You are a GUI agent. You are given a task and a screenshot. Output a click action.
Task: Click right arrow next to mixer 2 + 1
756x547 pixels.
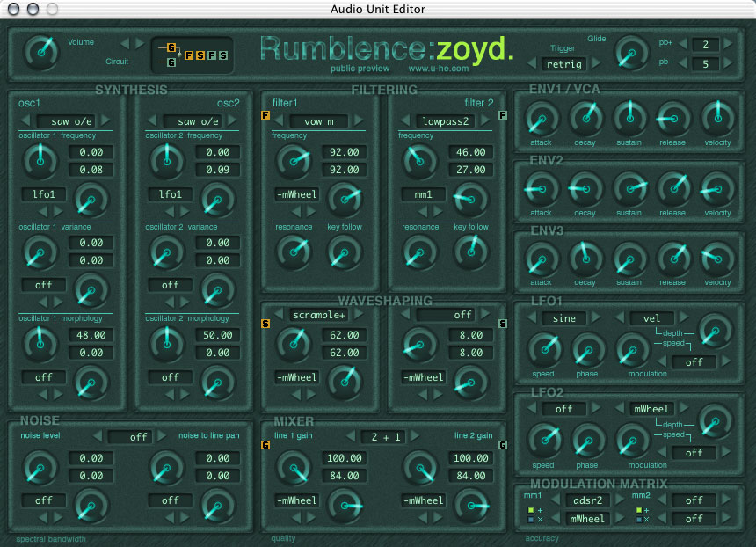(x=414, y=436)
